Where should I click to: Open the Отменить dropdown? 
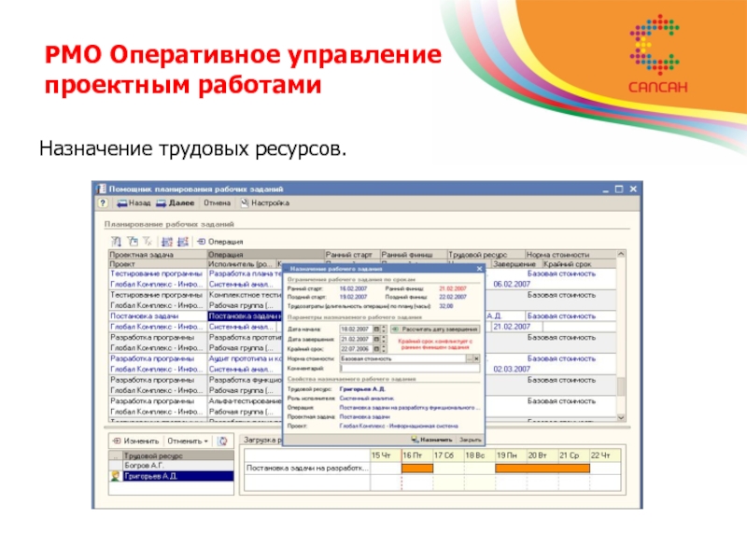[189, 441]
